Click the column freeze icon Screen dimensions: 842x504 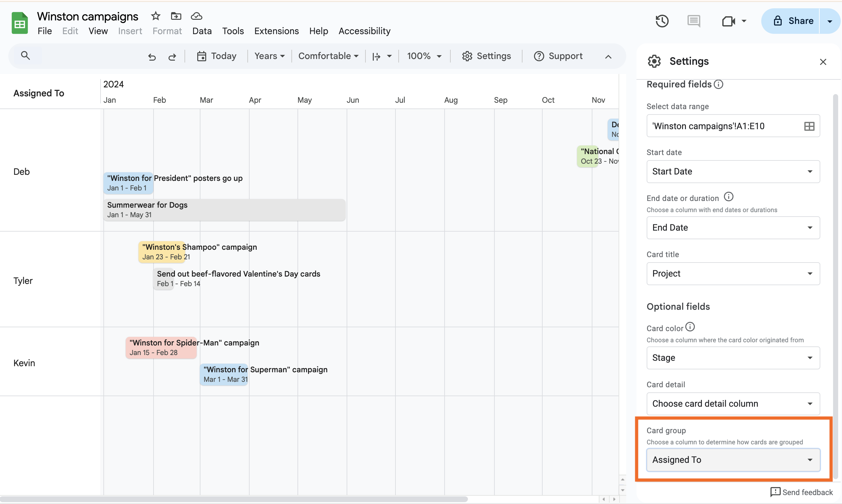pos(376,56)
